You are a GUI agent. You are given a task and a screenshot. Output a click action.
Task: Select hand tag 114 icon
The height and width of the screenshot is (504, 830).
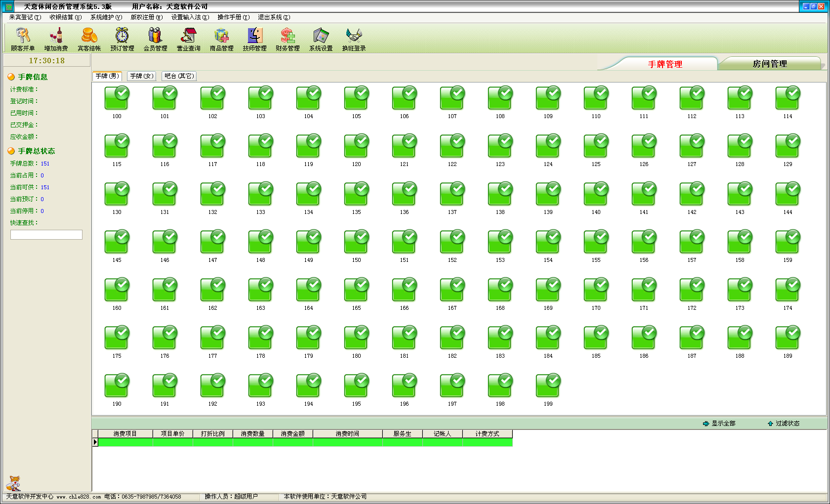tap(788, 98)
